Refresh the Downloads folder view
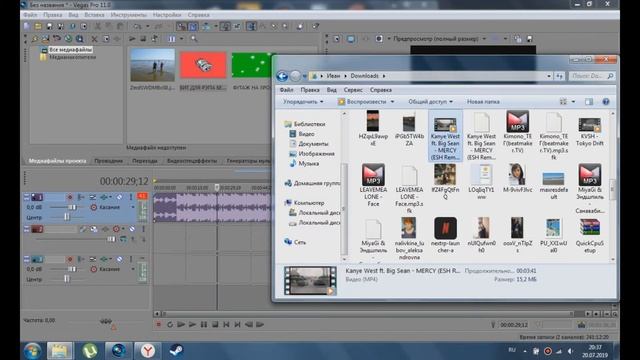The height and width of the screenshot is (360, 640). click(x=559, y=76)
